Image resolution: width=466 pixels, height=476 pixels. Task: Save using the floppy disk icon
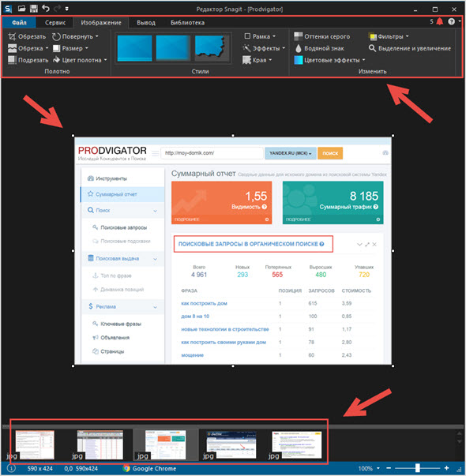(34, 9)
